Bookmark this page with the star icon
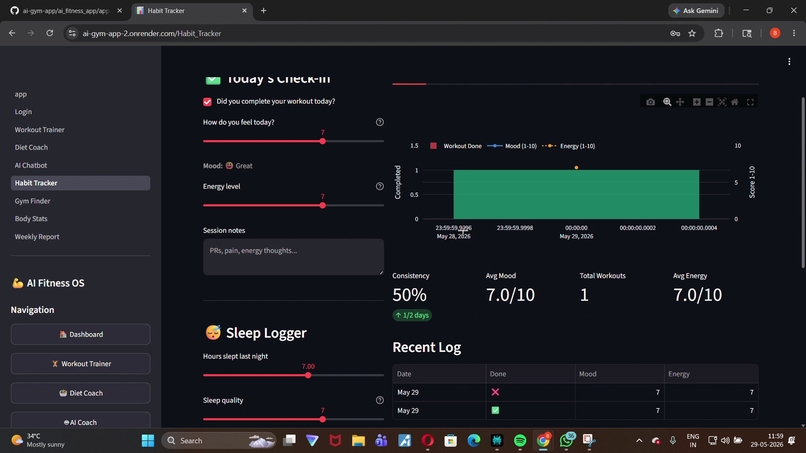This screenshot has height=453, width=806. (692, 33)
